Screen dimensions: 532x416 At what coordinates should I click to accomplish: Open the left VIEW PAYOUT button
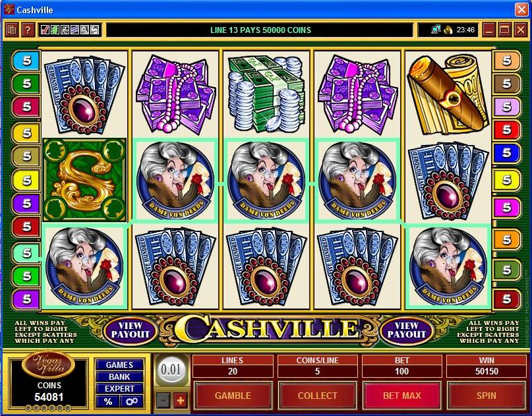click(x=131, y=330)
